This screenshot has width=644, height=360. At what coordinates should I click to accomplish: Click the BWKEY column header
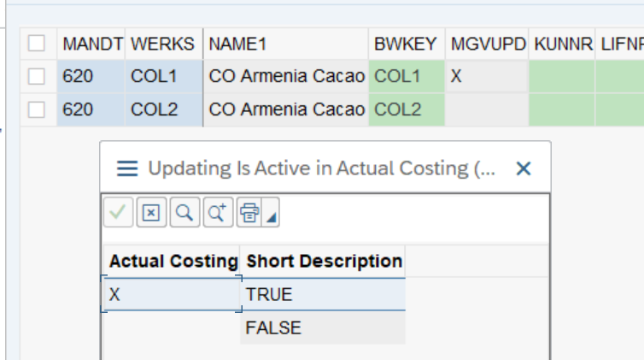[406, 44]
